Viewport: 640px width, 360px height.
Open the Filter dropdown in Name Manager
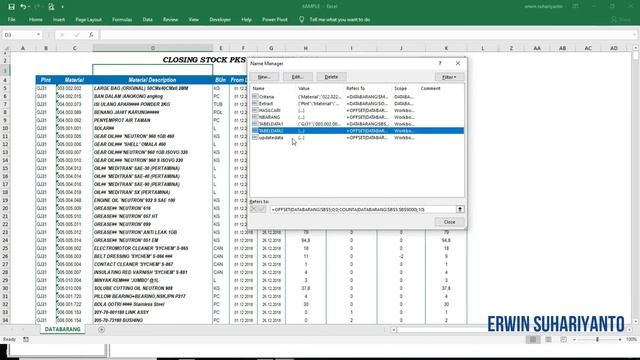click(449, 77)
